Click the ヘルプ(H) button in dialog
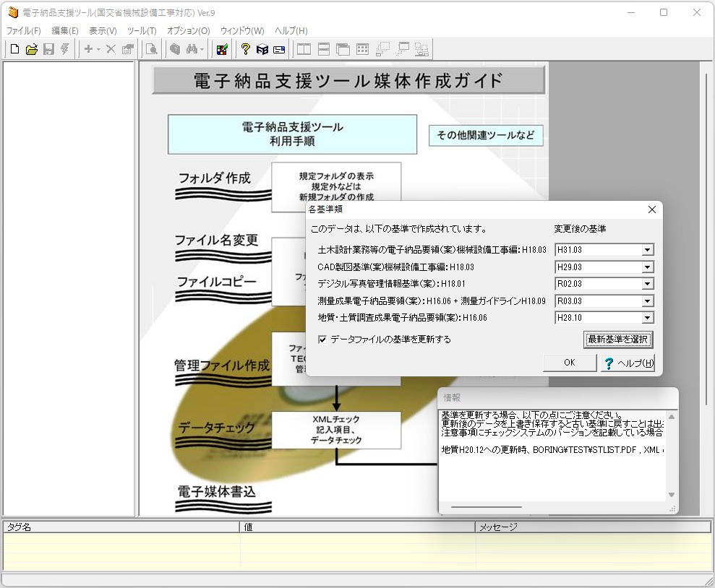715x588 pixels. (628, 363)
